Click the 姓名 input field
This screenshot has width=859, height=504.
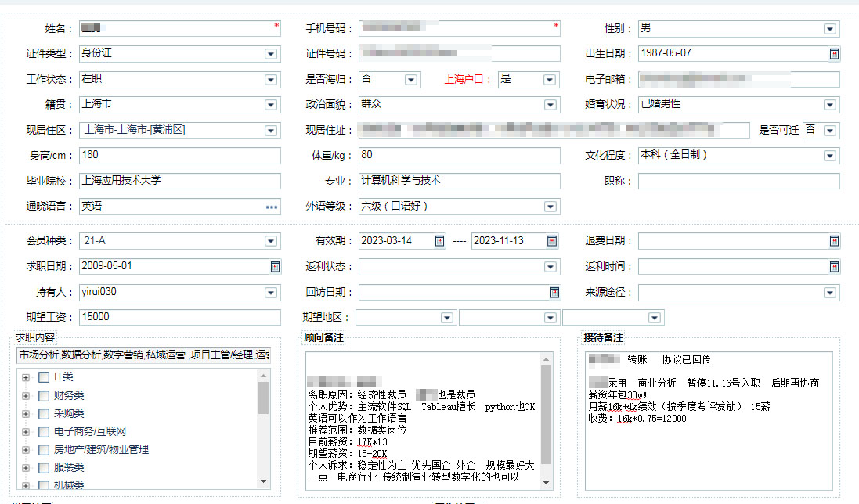click(179, 28)
